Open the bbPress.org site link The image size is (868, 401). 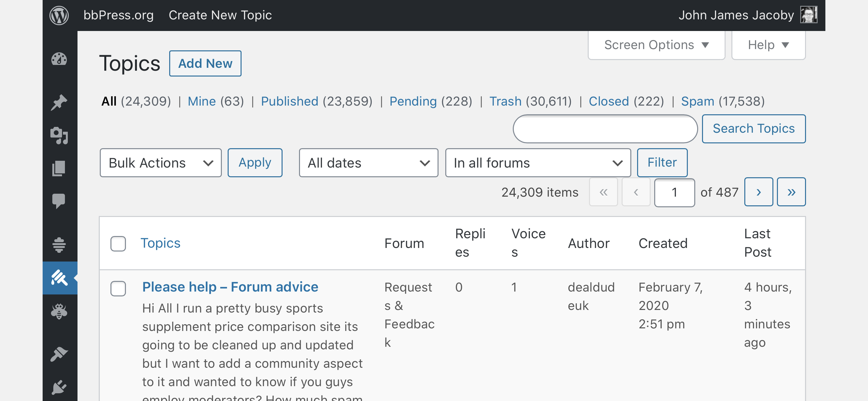(x=119, y=15)
